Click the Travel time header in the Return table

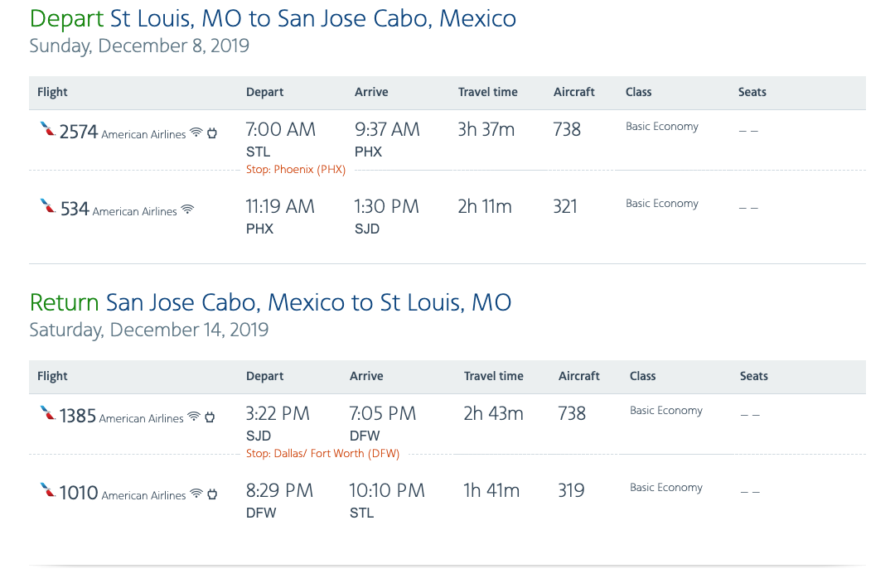[493, 376]
